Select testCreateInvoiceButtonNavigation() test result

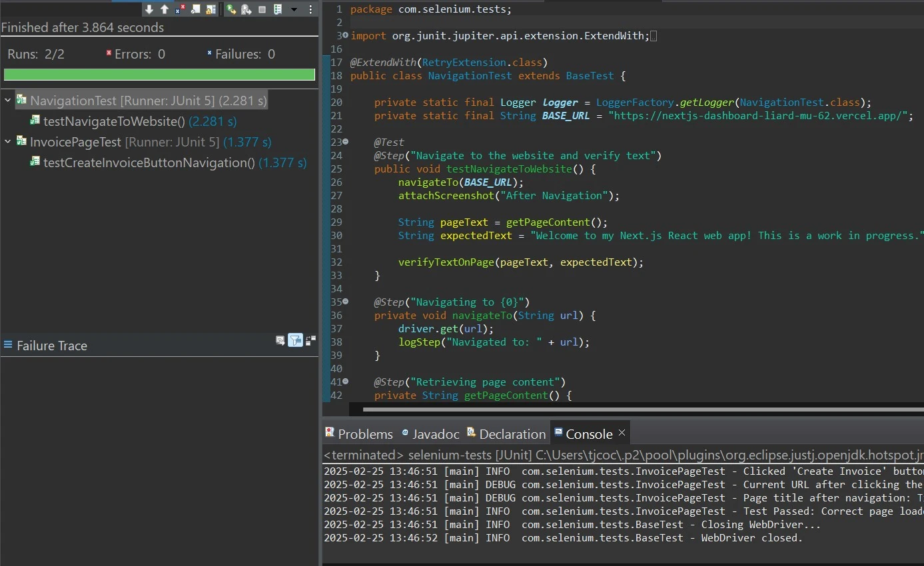coord(149,162)
